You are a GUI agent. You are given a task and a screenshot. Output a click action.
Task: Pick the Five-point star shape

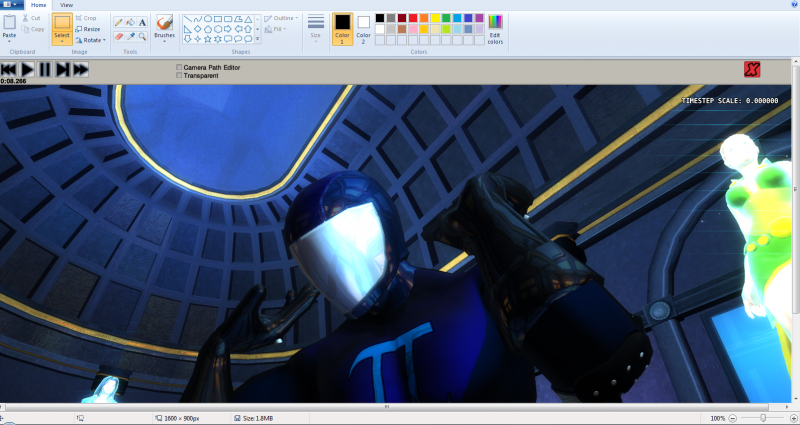pyautogui.click(x=208, y=39)
